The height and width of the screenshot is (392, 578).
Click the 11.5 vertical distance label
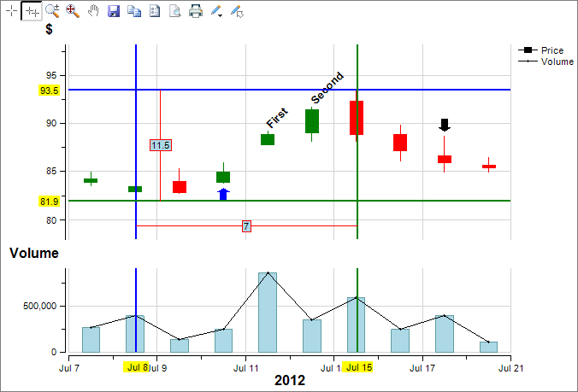[x=160, y=145]
